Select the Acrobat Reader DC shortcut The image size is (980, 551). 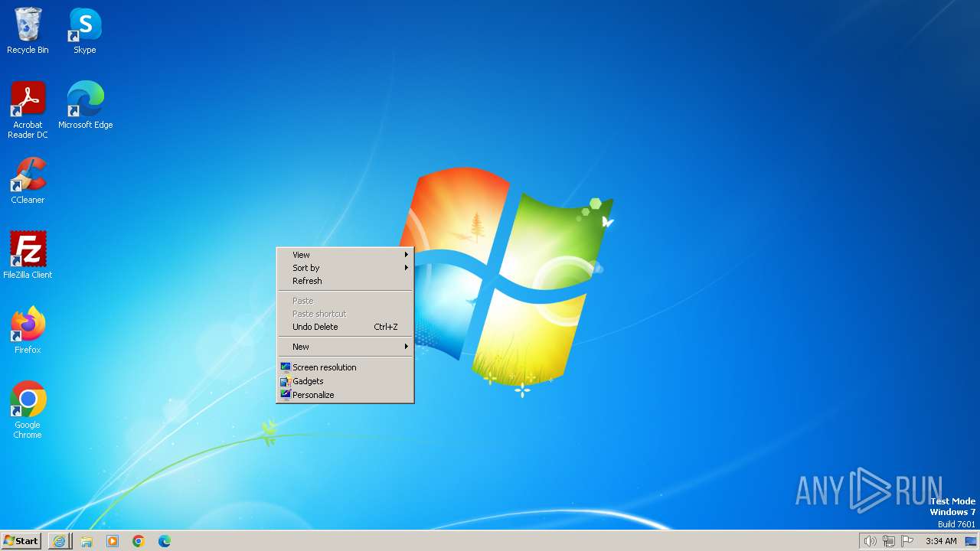[x=28, y=110]
